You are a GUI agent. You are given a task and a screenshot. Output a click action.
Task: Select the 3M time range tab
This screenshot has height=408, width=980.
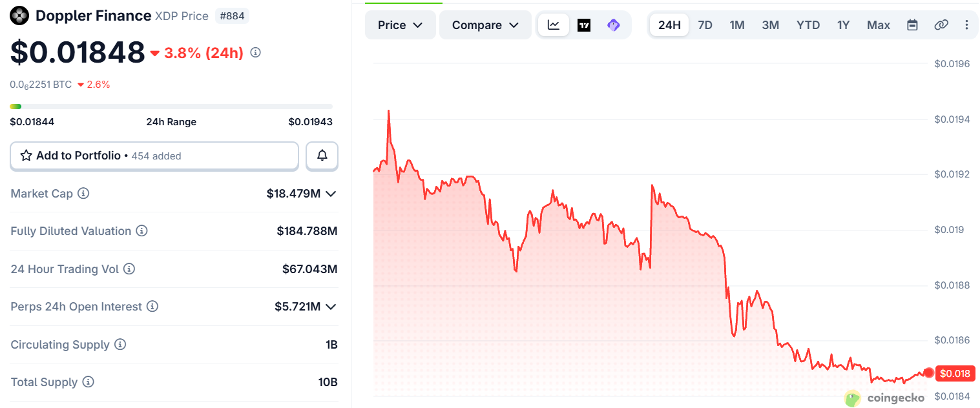click(x=770, y=25)
